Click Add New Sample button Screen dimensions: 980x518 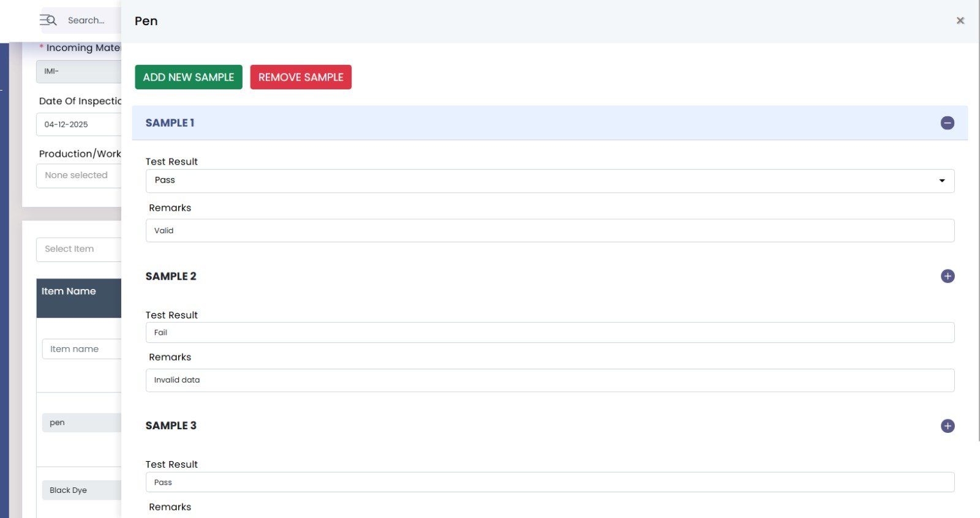point(188,77)
